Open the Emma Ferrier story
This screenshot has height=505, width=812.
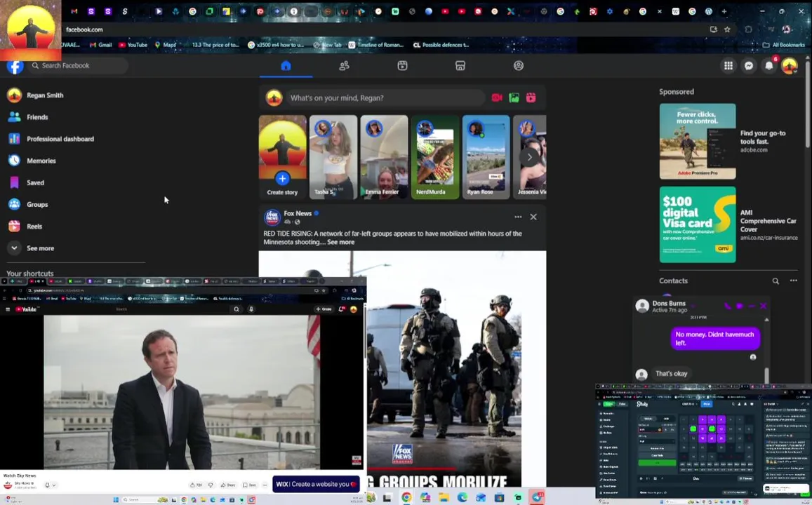pos(384,157)
